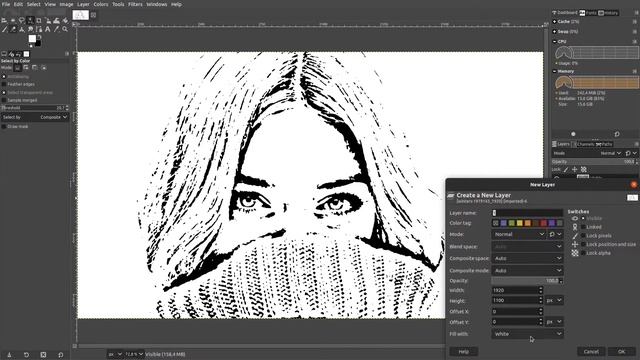Enable Linked switch in New Layer dialog

pos(583,227)
